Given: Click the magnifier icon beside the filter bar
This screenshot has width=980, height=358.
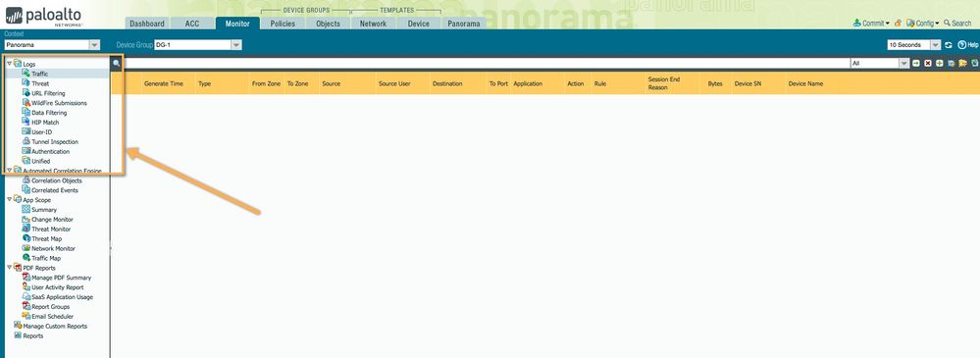Looking at the screenshot, I should click(x=117, y=64).
